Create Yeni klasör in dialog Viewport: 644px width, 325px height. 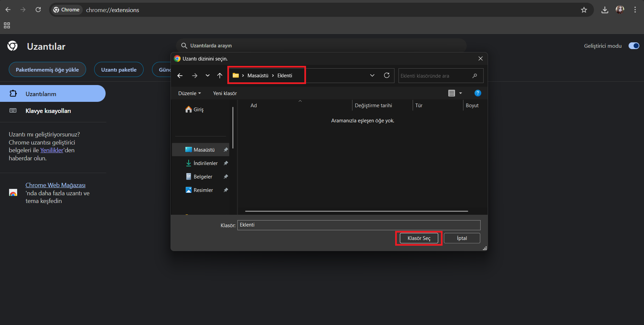click(x=225, y=93)
